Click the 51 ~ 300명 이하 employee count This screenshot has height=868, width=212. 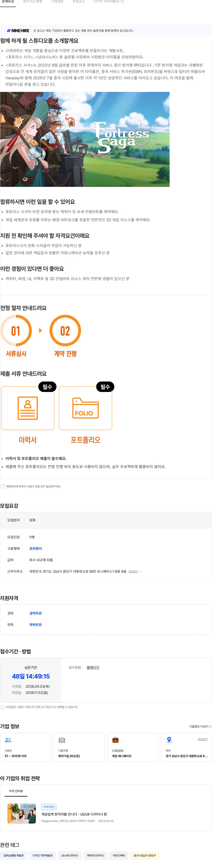pyautogui.click(x=15, y=756)
